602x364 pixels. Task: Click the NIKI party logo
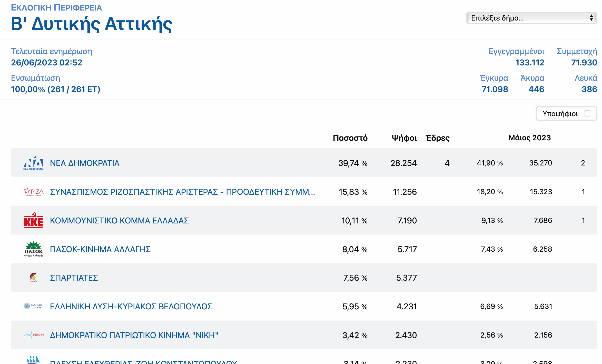coord(33,335)
